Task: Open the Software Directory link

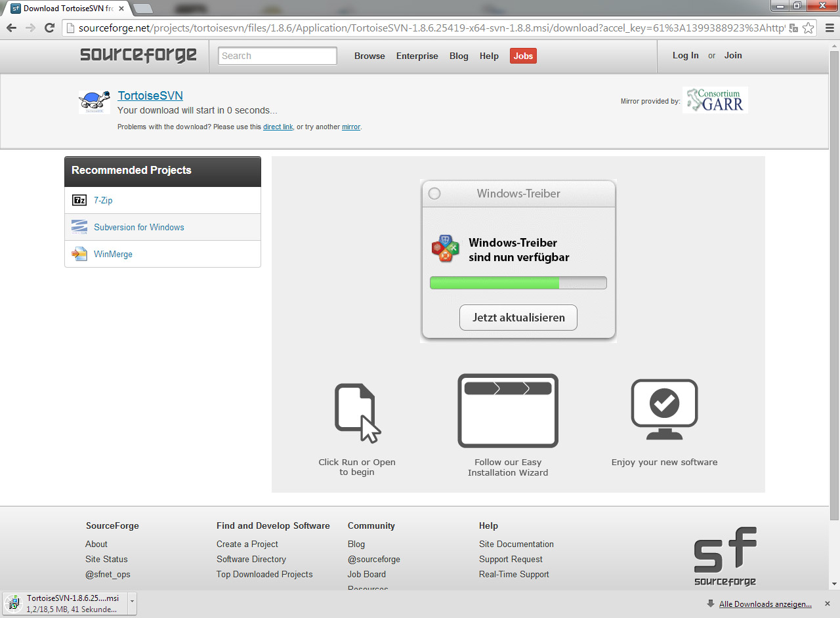Action: click(x=251, y=559)
